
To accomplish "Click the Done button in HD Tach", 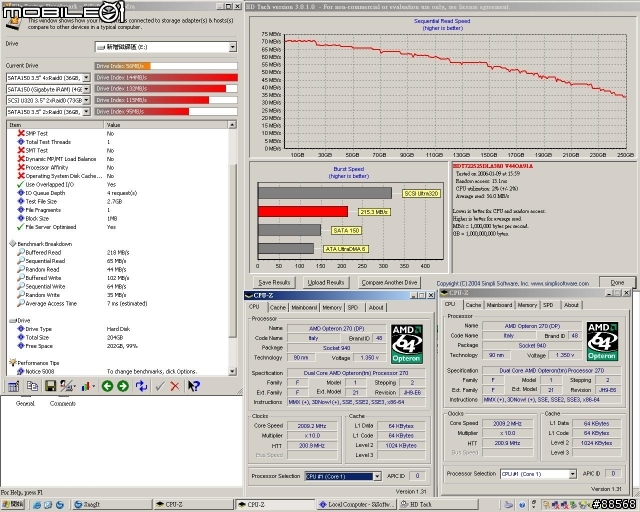I will tap(617, 283).
